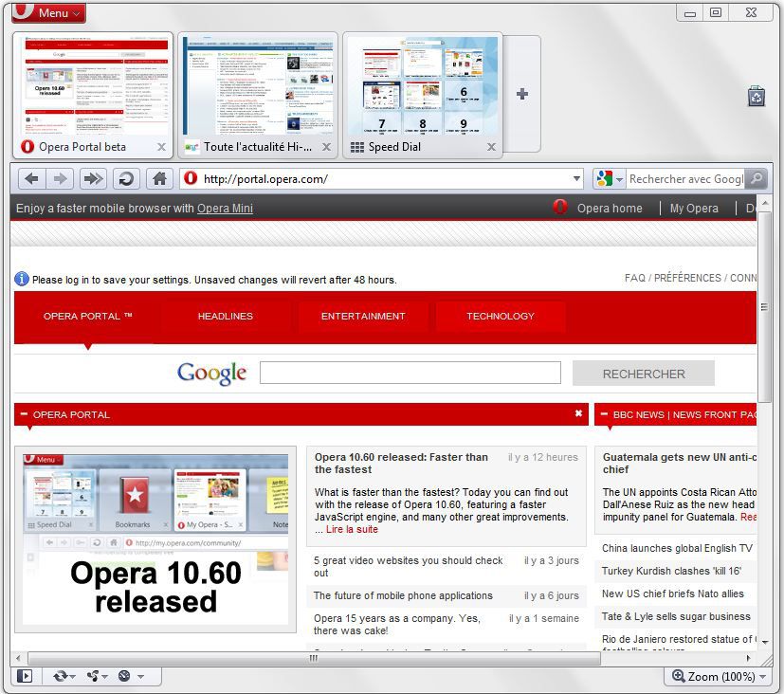
Task: Switch to the Speed Dial tab
Action: coord(423,95)
